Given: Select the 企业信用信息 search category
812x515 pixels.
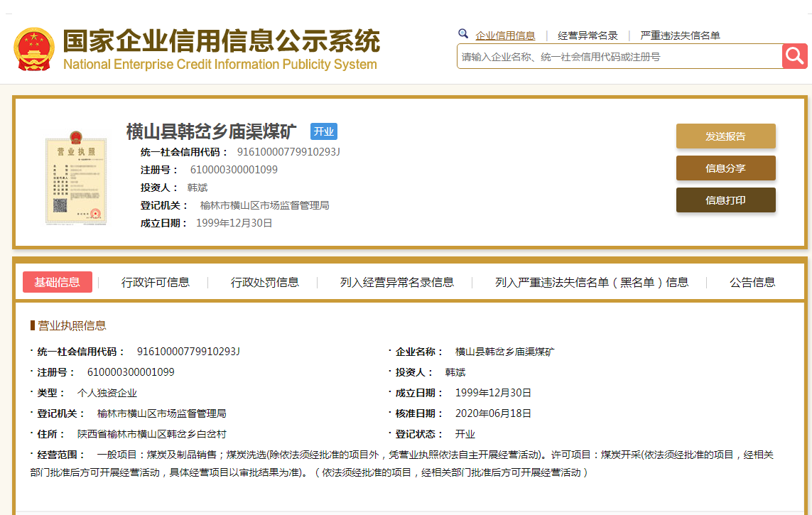Looking at the screenshot, I should [x=505, y=36].
